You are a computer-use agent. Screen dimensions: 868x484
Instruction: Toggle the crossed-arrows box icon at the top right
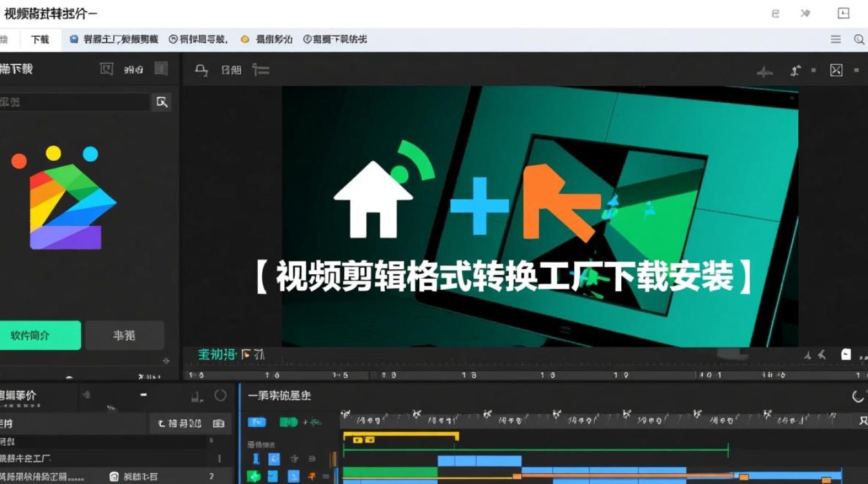click(836, 70)
